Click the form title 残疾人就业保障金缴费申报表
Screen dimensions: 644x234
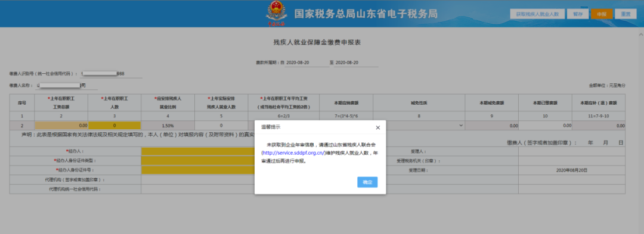[x=317, y=42]
